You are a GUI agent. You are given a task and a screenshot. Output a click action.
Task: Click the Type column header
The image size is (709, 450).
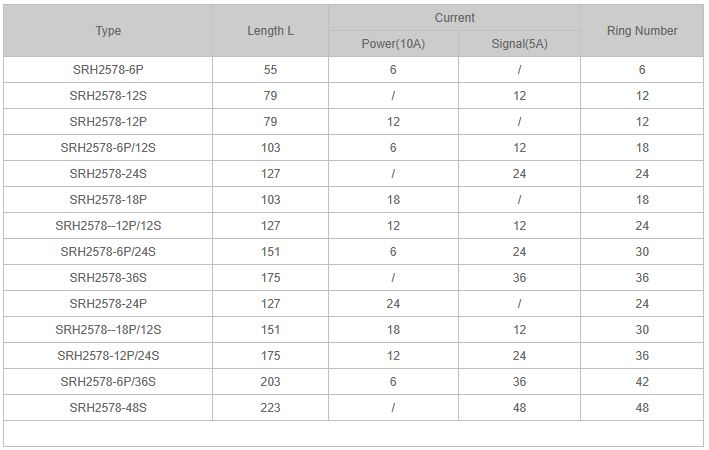coord(108,31)
